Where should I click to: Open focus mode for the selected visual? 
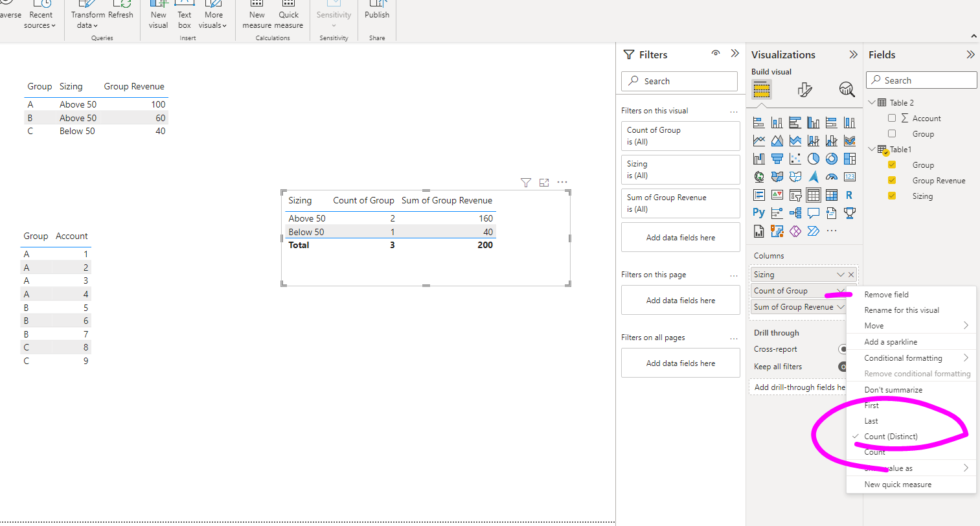544,183
